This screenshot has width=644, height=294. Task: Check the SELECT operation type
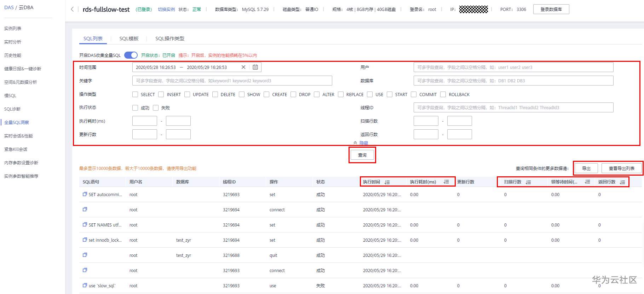tap(135, 94)
